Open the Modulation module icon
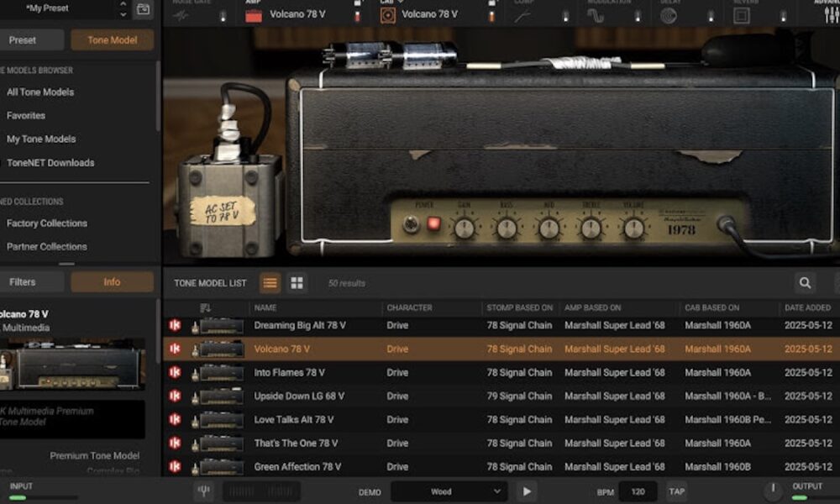This screenshot has height=504, width=840. [x=596, y=16]
